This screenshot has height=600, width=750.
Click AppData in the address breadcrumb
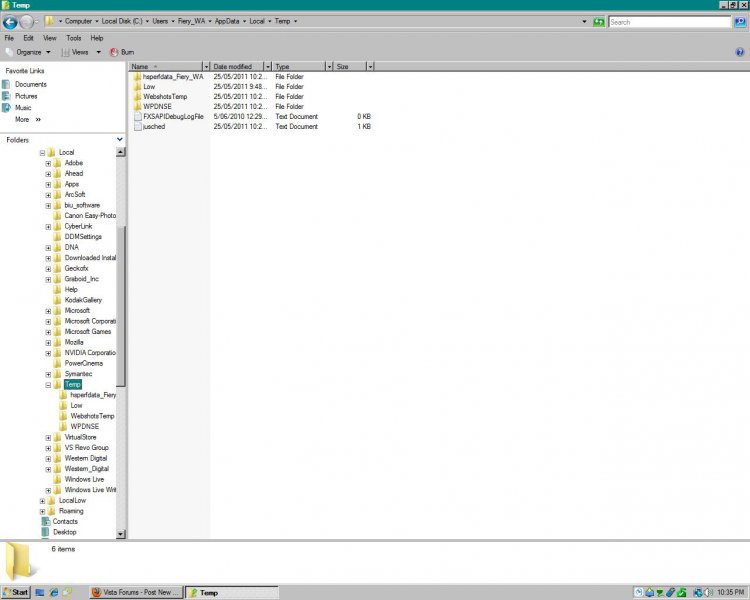227,21
